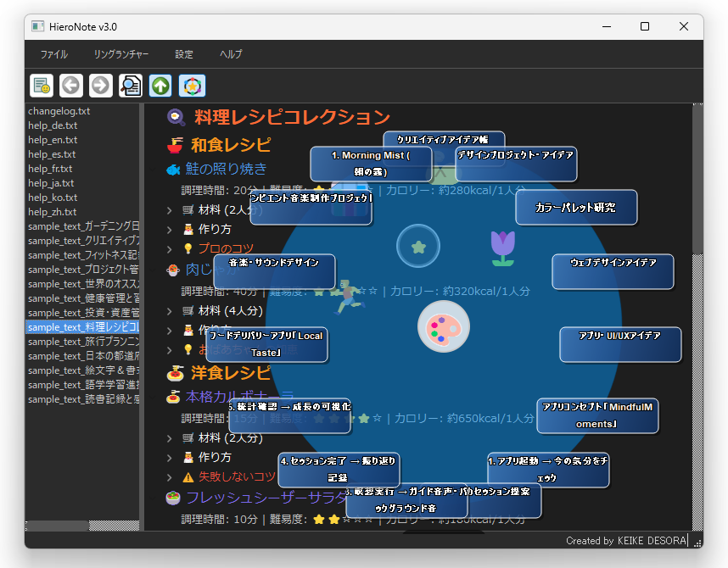Click the green upload arrow icon

(160, 86)
